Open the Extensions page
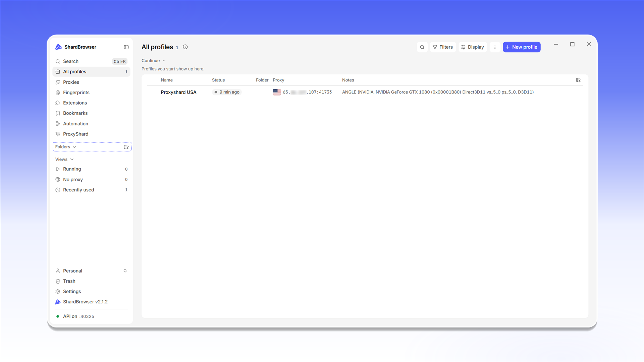Screen dimensions: 644x362 pos(91,103)
